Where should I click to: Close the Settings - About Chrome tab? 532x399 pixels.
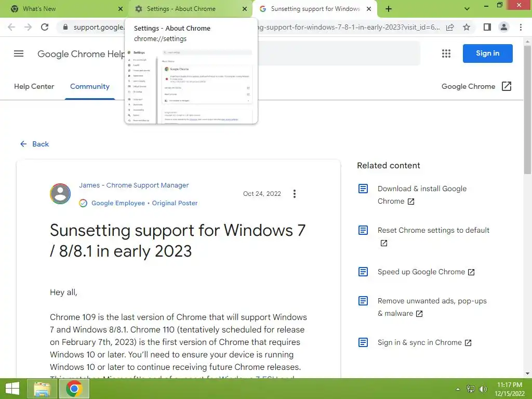pyautogui.click(x=245, y=9)
